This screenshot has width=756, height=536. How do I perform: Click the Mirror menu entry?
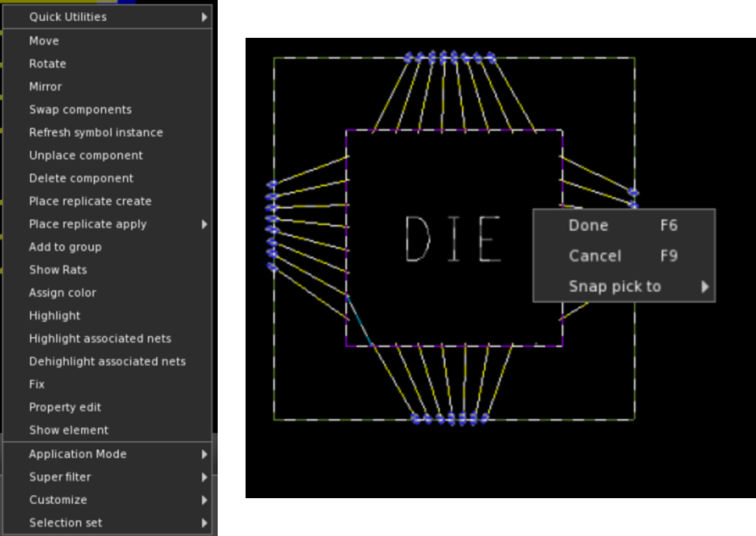click(x=45, y=87)
